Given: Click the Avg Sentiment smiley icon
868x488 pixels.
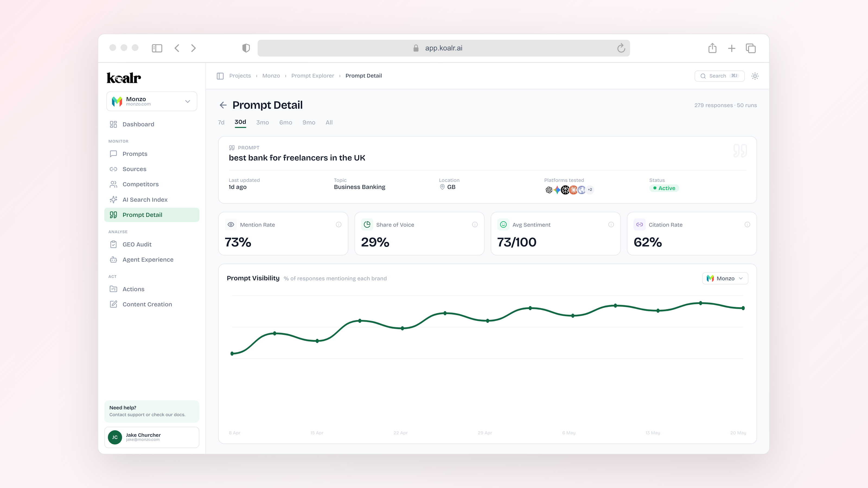Looking at the screenshot, I should point(503,225).
